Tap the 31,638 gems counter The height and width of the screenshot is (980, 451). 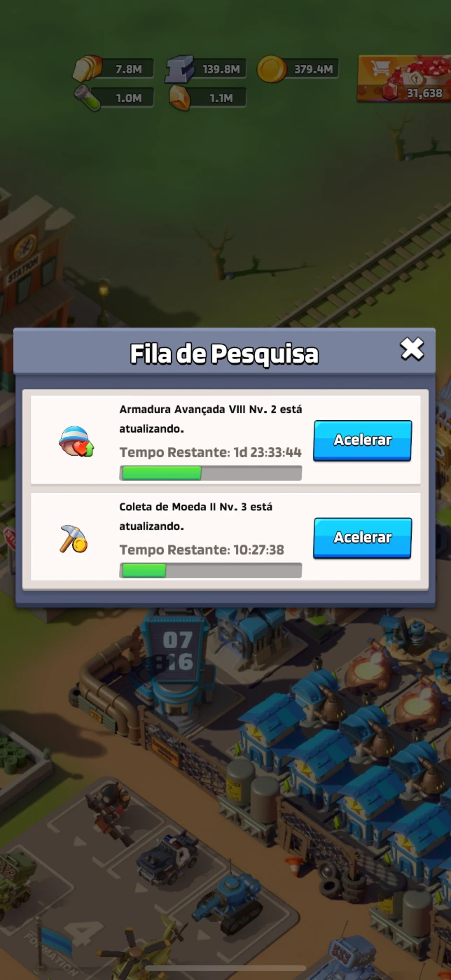pos(424,92)
